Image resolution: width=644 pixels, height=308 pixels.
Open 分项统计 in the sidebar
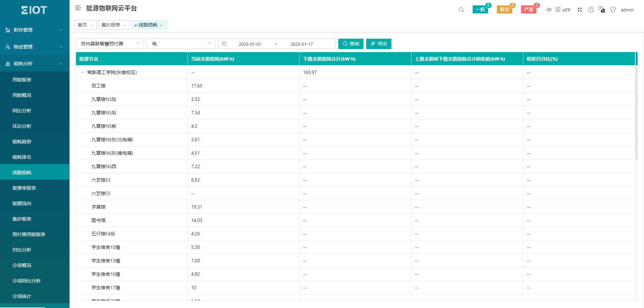(x=35, y=296)
